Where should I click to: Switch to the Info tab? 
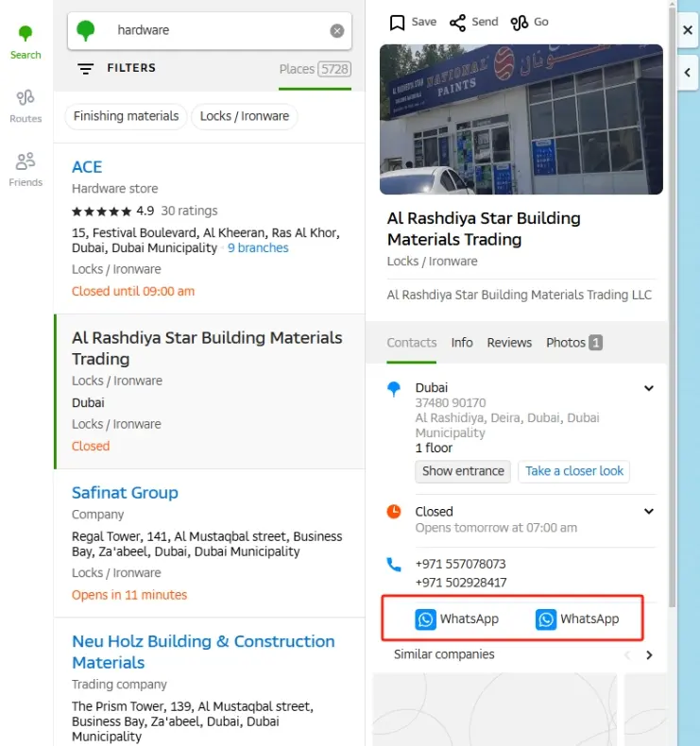click(462, 343)
